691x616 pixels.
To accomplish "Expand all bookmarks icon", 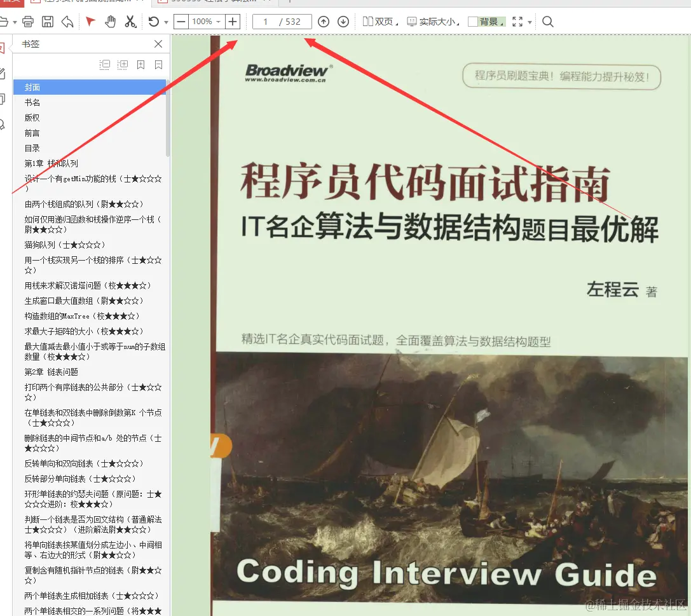I will pos(123,65).
